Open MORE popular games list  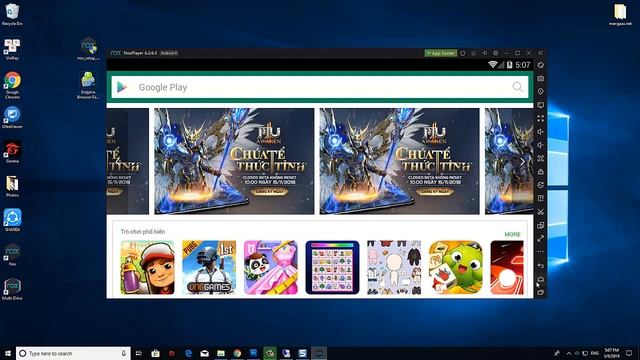[512, 234]
